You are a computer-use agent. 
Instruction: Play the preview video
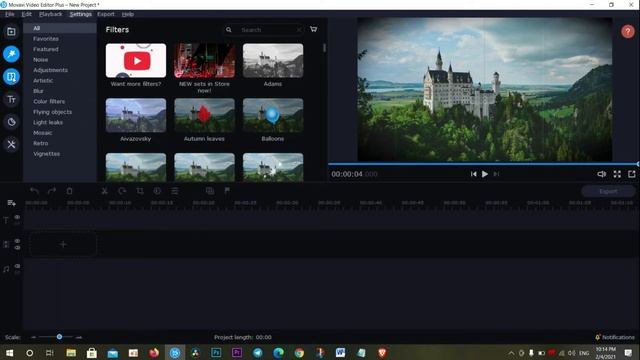pos(484,174)
